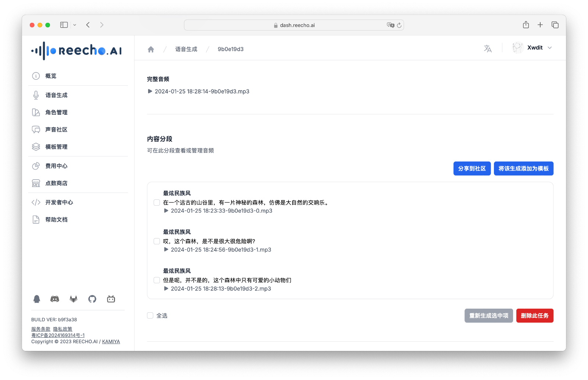
Task: Check the checkbox for the first audio segment
Action: (x=157, y=202)
